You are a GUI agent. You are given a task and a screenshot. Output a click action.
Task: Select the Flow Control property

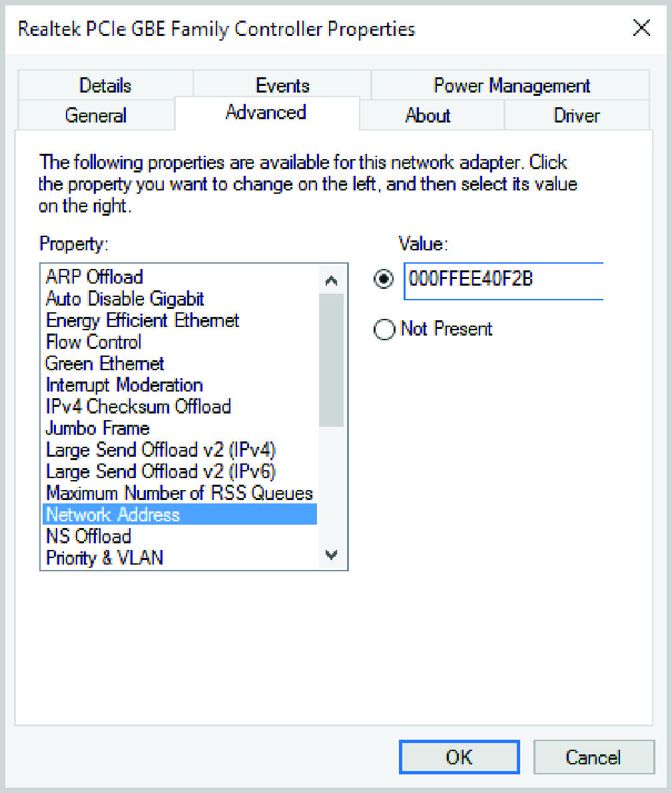pyautogui.click(x=180, y=342)
